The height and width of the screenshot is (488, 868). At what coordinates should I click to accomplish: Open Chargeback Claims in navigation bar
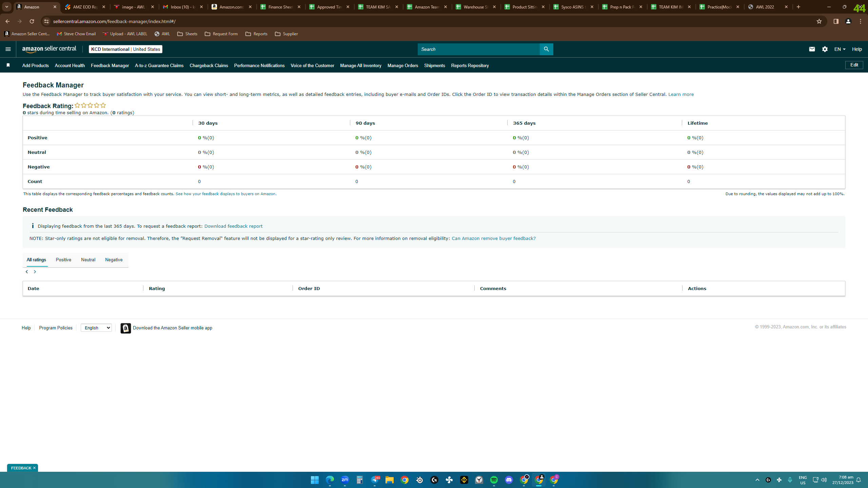point(209,65)
